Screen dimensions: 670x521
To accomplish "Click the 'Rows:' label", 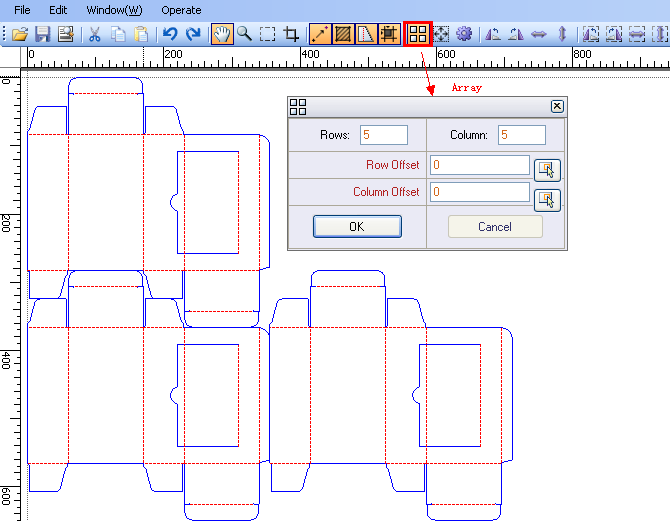I will click(x=335, y=135).
